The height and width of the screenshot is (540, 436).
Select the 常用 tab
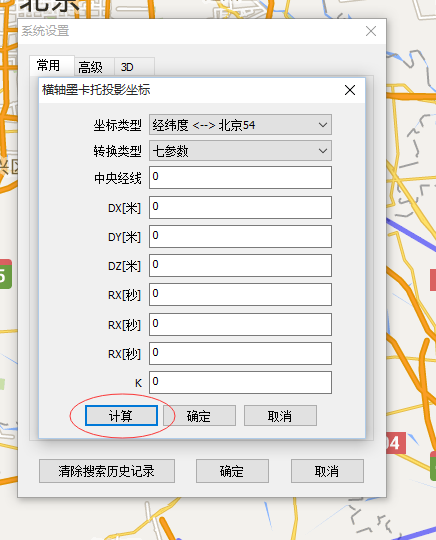pos(49,65)
